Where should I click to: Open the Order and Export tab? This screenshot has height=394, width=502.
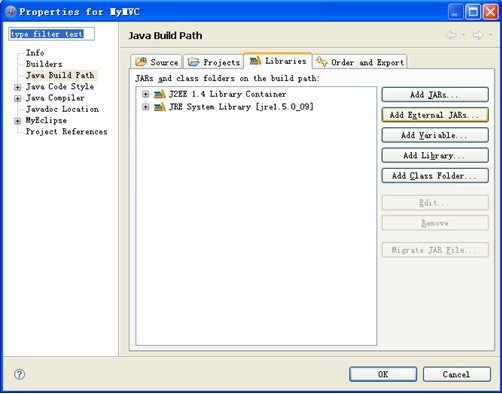point(360,62)
